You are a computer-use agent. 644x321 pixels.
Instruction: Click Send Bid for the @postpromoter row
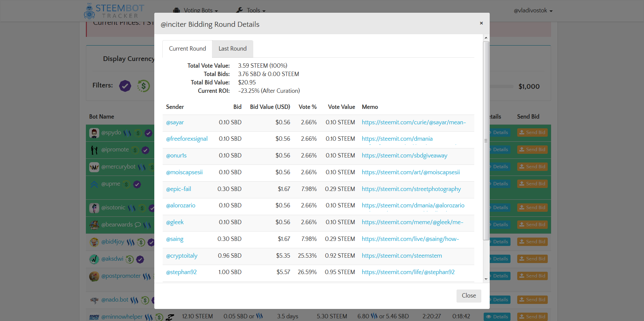coord(532,276)
